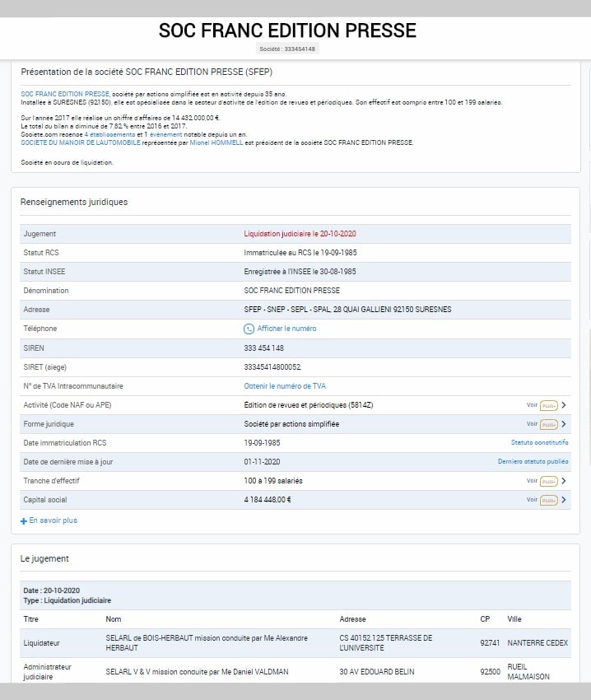Click the plus icon next to En savoir plus

coord(24,521)
